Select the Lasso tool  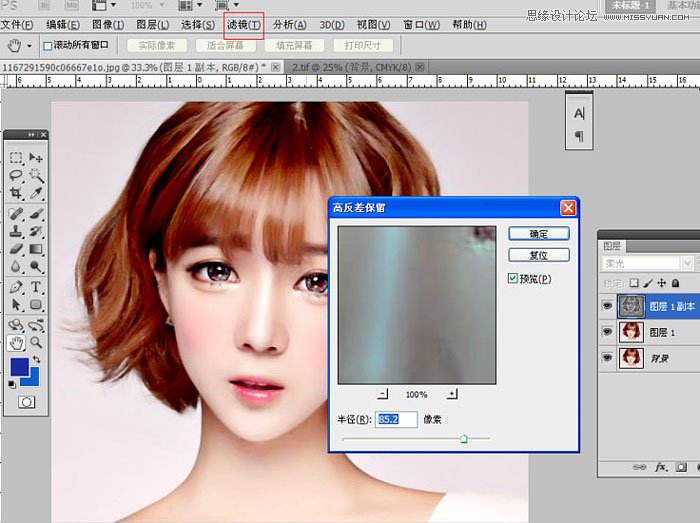[17, 175]
